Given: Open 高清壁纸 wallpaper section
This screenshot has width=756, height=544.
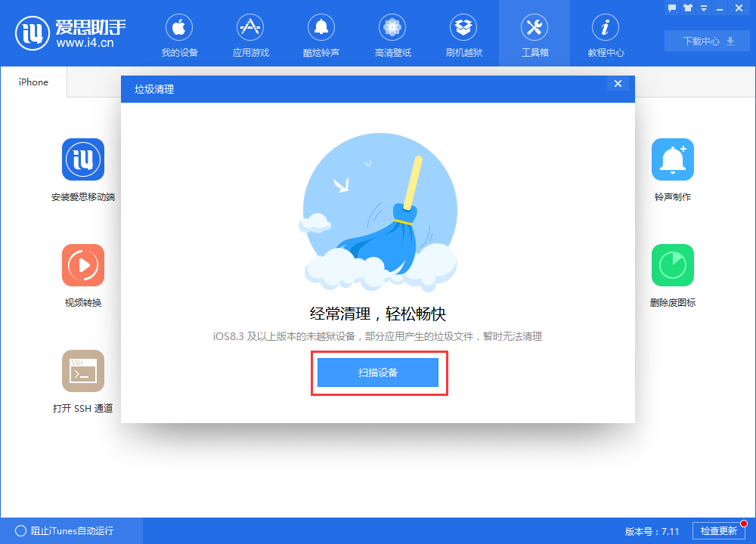Looking at the screenshot, I should (x=392, y=34).
